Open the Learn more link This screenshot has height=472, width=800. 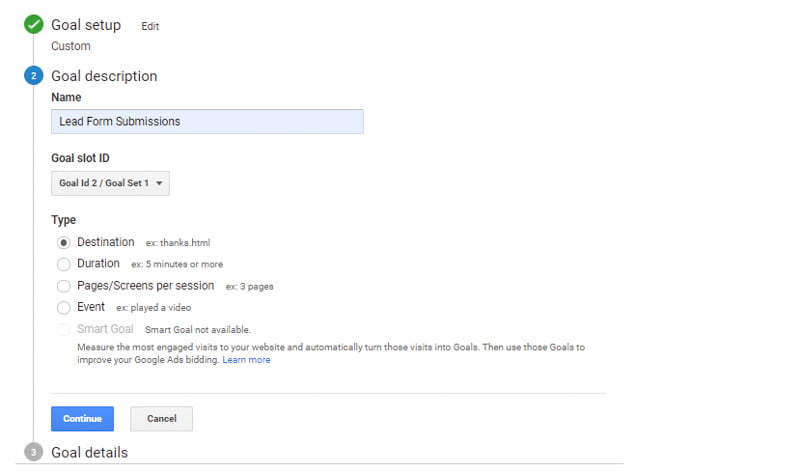tap(246, 360)
